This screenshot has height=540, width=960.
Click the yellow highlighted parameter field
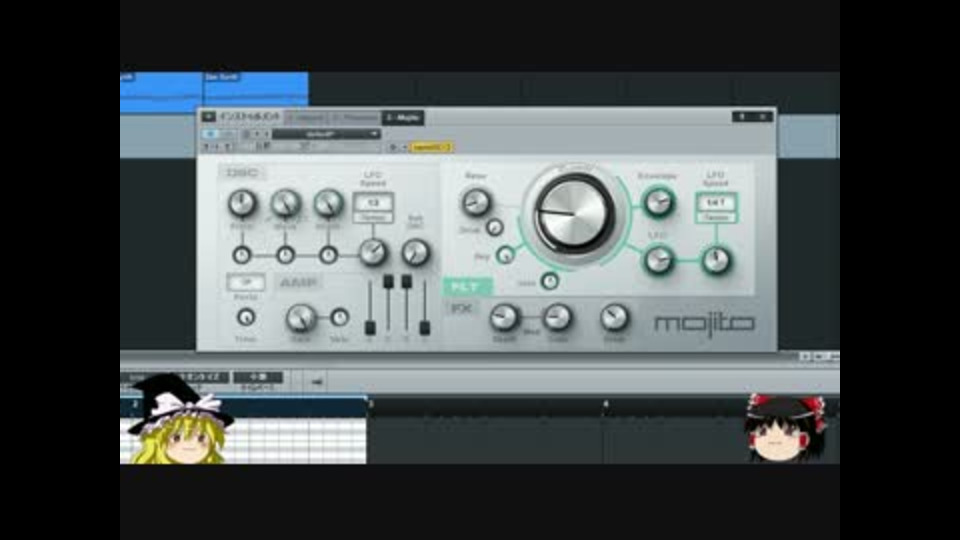(432, 147)
